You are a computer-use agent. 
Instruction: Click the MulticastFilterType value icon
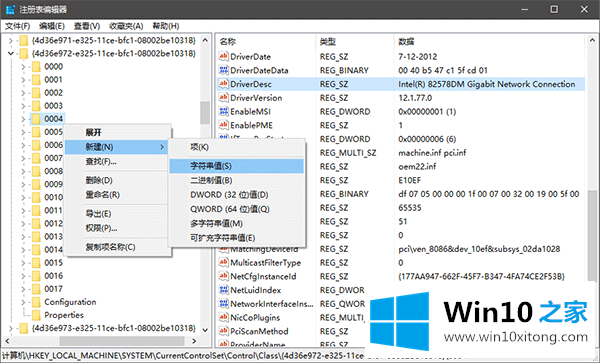(223, 263)
